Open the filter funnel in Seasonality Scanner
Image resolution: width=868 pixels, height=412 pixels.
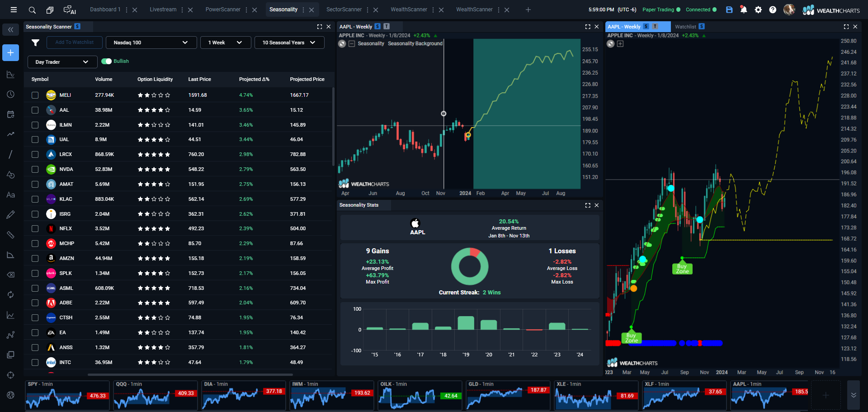(x=35, y=43)
